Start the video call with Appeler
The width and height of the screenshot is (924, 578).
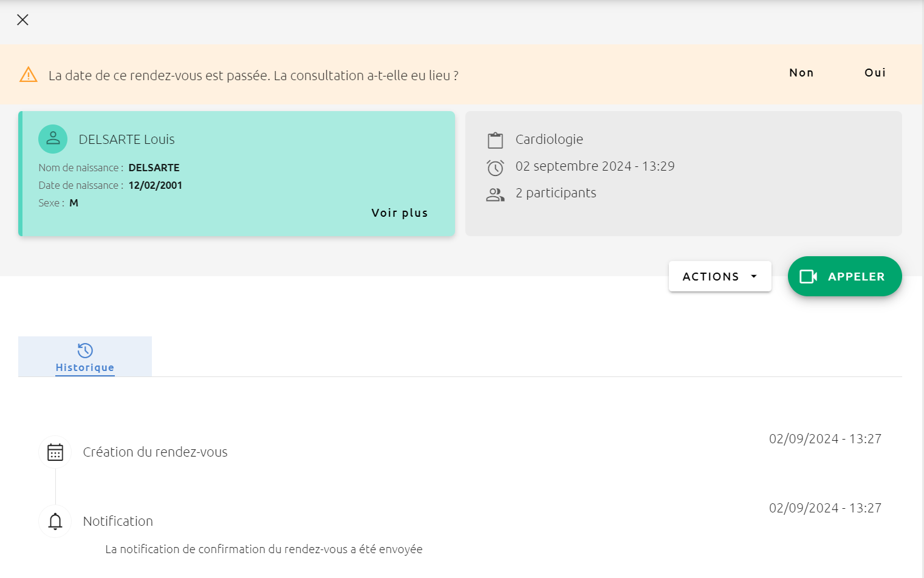[844, 276]
